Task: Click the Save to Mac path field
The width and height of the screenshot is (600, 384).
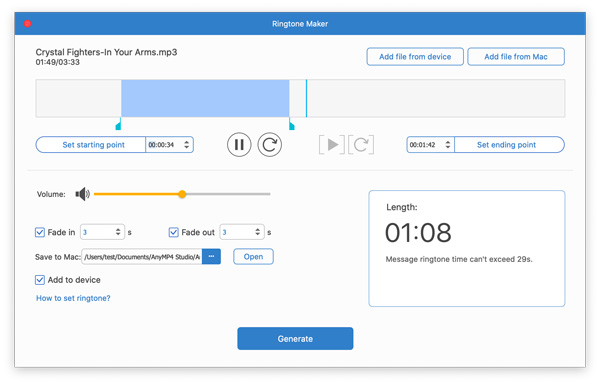Action: pos(142,256)
